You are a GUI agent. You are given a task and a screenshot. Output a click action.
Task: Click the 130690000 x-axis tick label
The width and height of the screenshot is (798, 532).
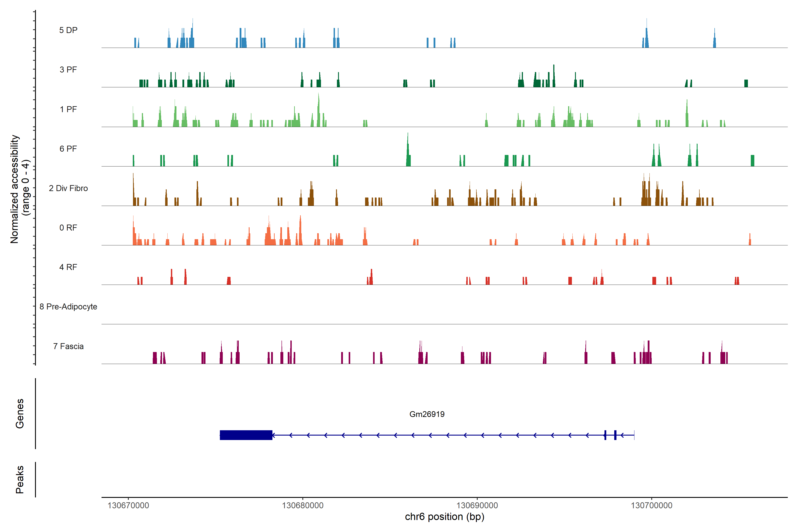pyautogui.click(x=477, y=505)
